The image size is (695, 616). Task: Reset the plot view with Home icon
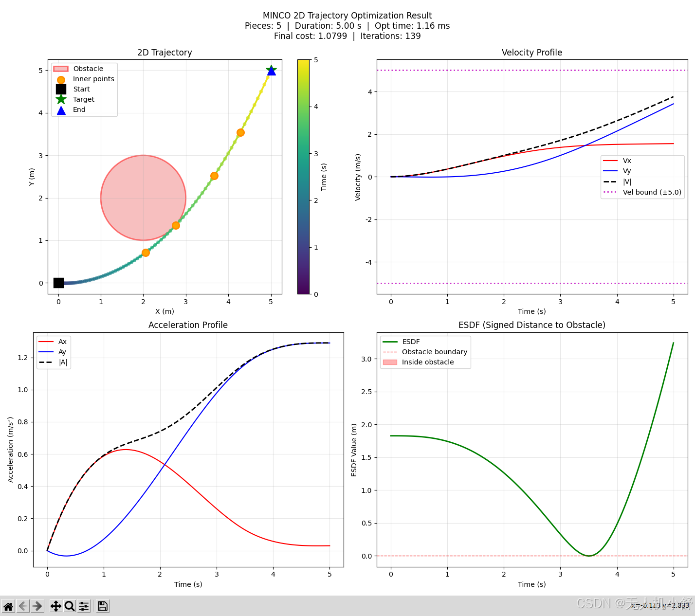click(x=8, y=606)
